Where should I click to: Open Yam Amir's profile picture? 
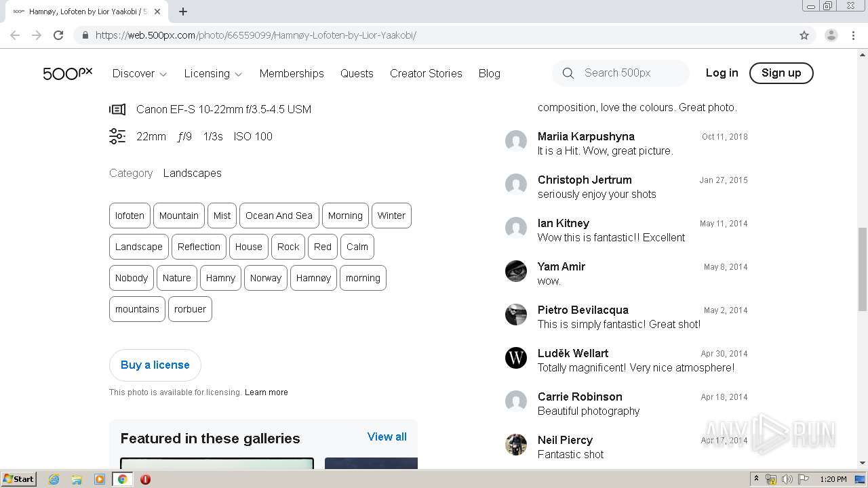click(x=516, y=271)
